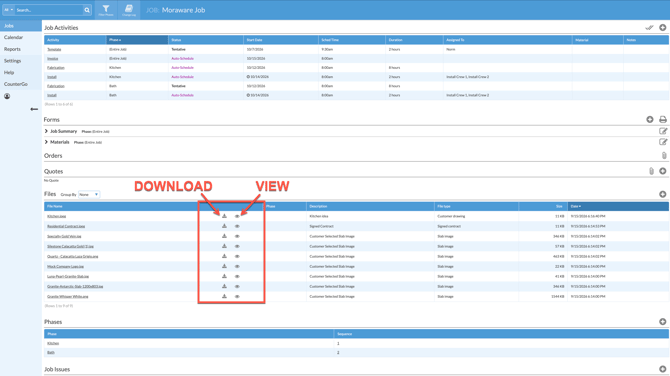Download the Mock Company Logo file
Viewport: 670px width, 376px height.
point(224,266)
